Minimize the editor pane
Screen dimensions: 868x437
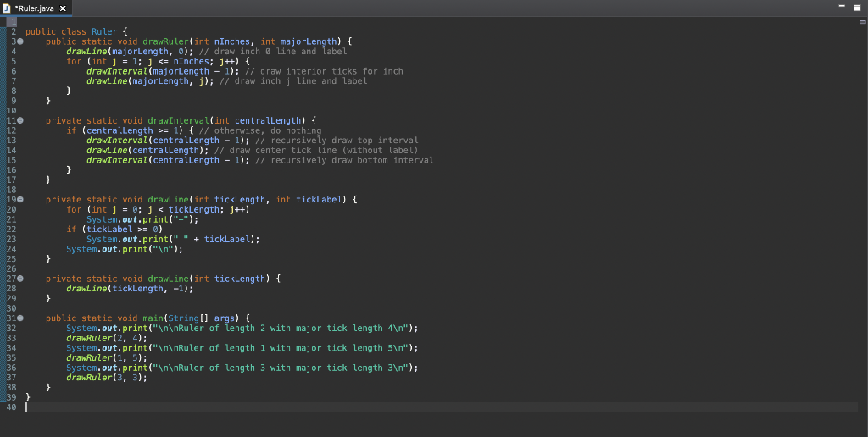click(x=842, y=6)
